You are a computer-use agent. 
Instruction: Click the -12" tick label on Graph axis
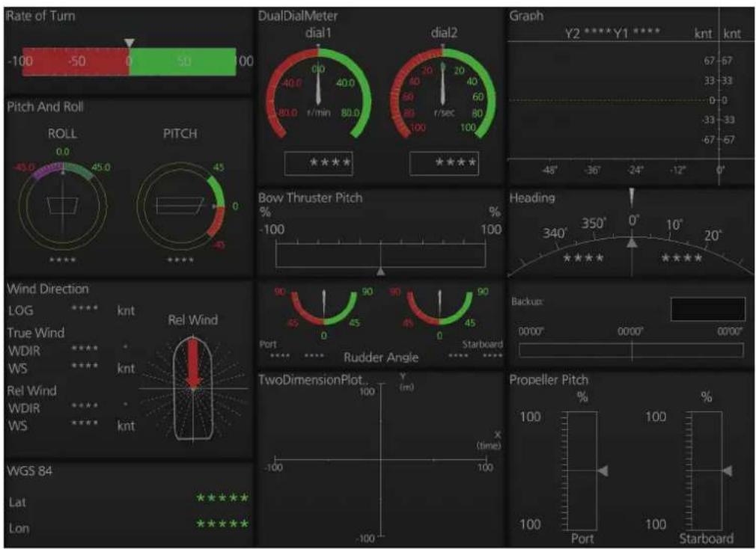[x=678, y=170]
